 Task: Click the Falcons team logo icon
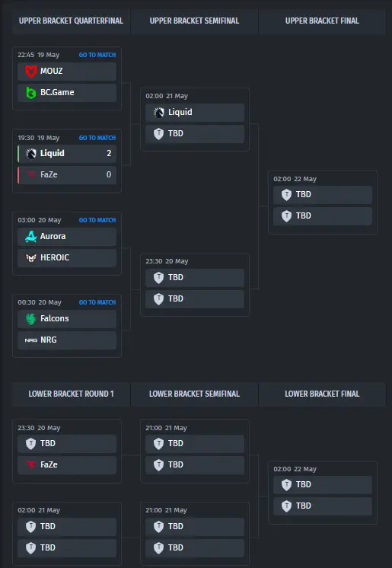click(31, 319)
